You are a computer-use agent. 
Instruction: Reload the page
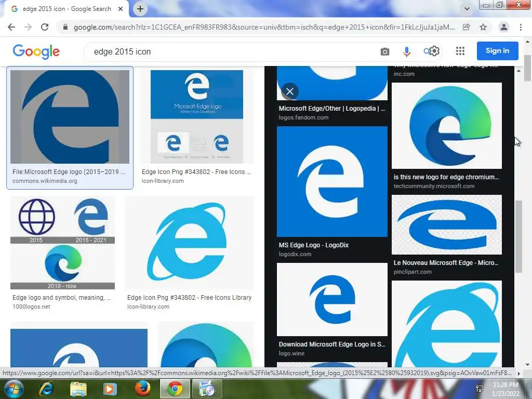45,27
